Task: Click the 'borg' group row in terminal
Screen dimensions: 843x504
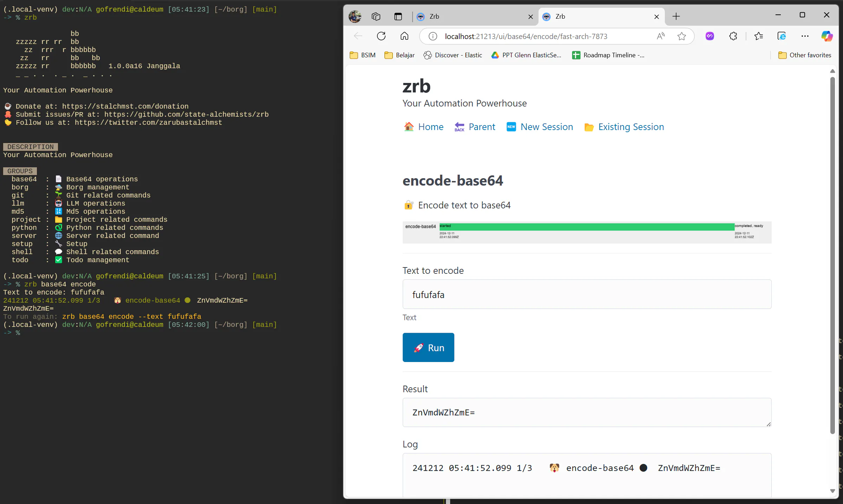Action: pyautogui.click(x=70, y=187)
